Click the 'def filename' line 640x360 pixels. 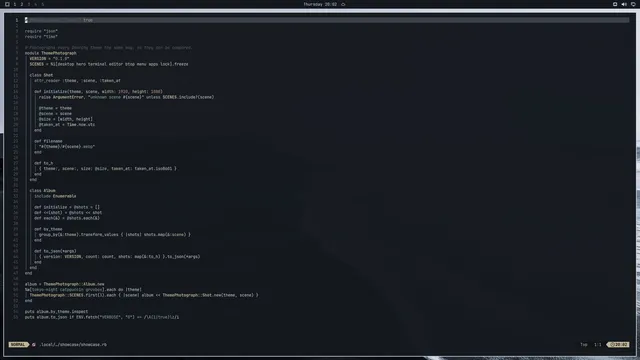pyautogui.click(x=48, y=141)
